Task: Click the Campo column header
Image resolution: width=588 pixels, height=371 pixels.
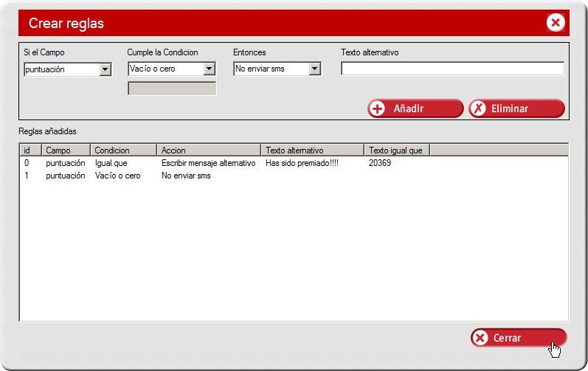Action: [66, 150]
